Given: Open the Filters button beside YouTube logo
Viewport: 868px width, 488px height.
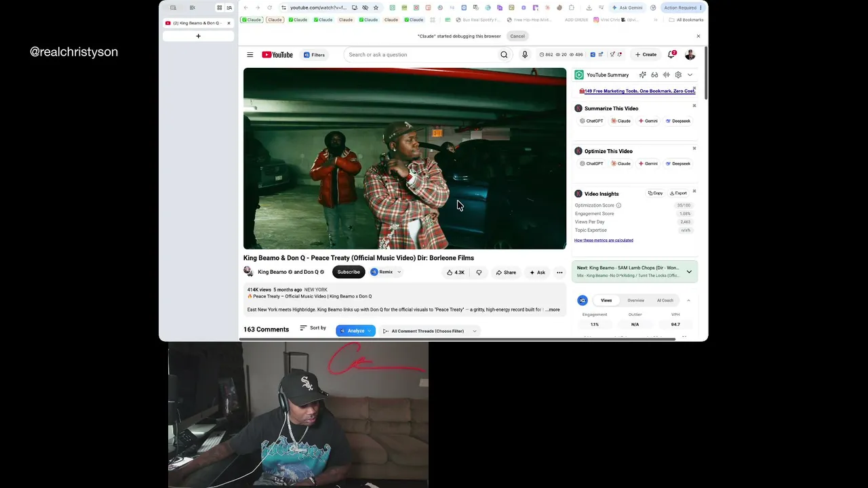Looking at the screenshot, I should [314, 55].
